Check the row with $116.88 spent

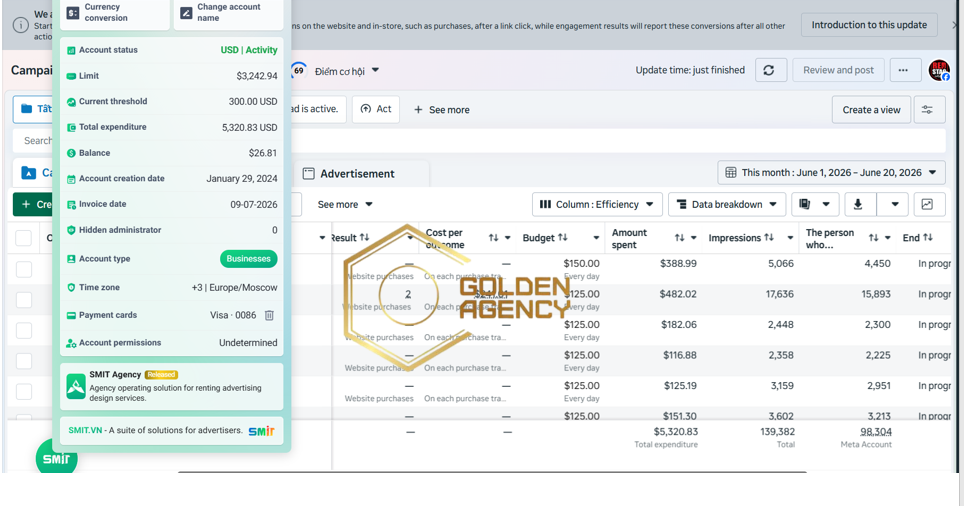click(x=24, y=361)
